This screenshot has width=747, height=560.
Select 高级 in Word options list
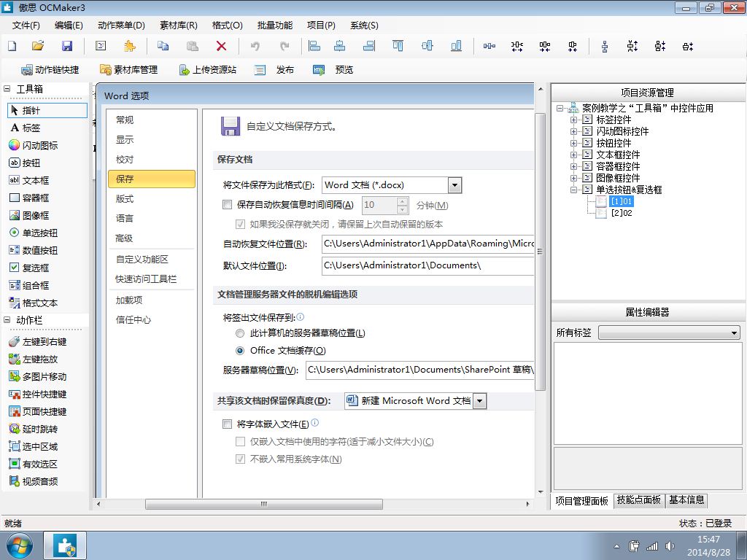[124, 238]
